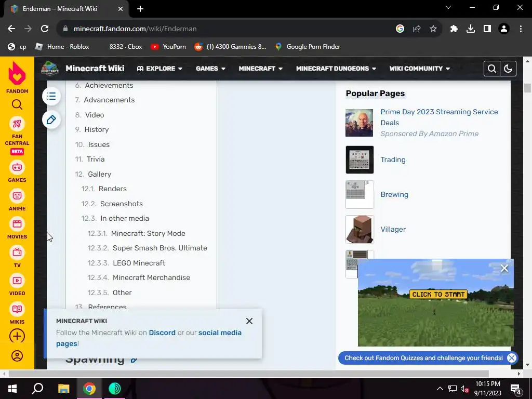Open Chrome extensions puzzle icon
532x399 pixels.
point(454,29)
